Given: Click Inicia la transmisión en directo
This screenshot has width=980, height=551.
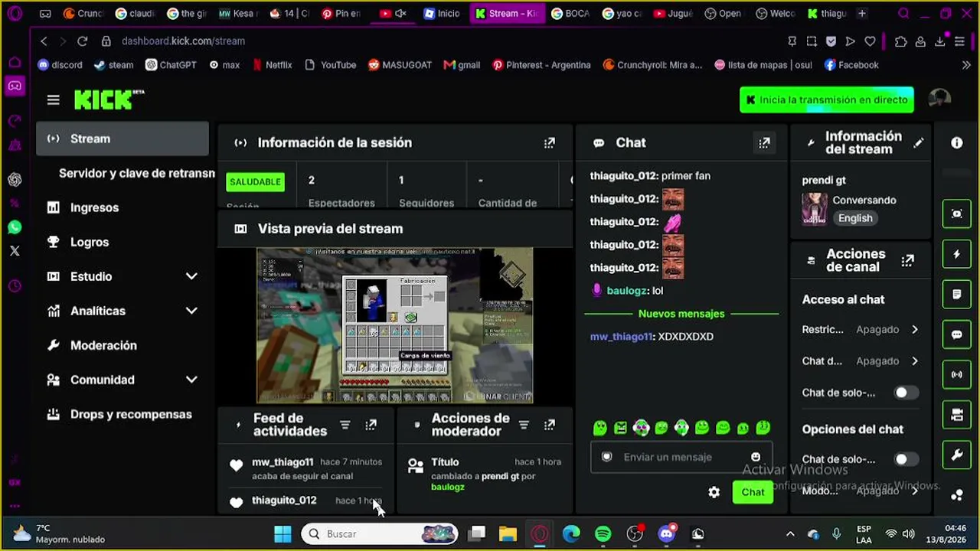Looking at the screenshot, I should [827, 99].
